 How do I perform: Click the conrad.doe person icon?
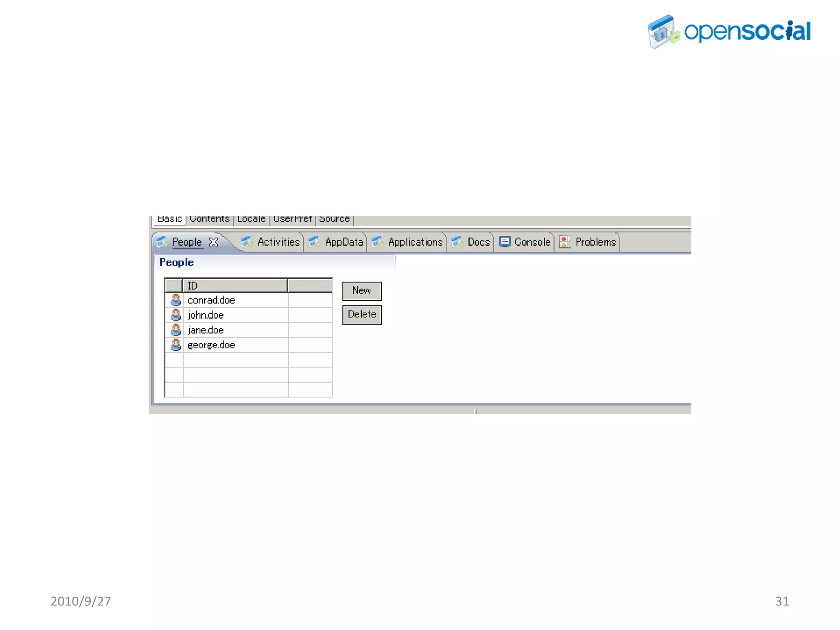[176, 300]
